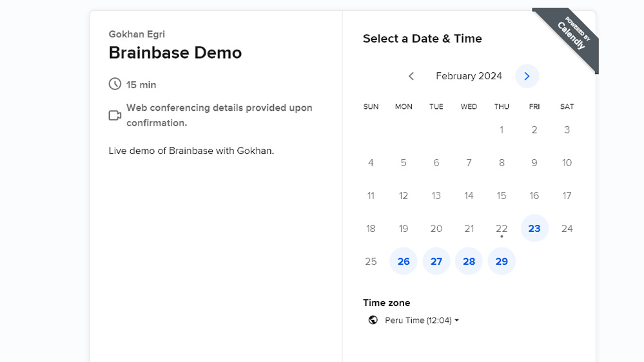The height and width of the screenshot is (362, 644).
Task: Click the video camera conferencing icon
Action: 115,115
